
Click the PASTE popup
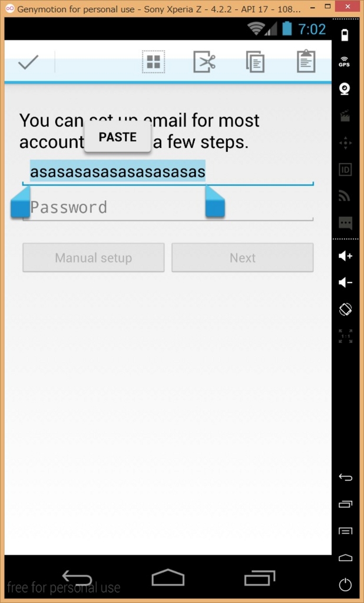[117, 137]
